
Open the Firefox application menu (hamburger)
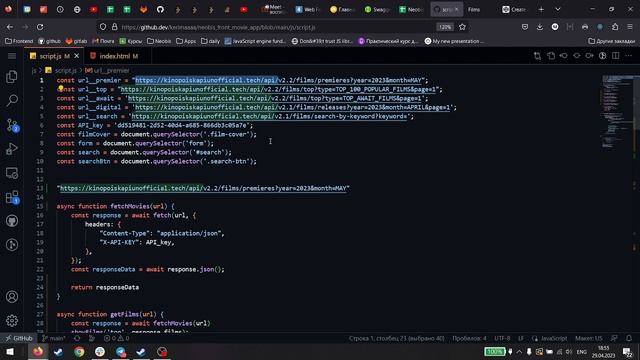[x=630, y=27]
